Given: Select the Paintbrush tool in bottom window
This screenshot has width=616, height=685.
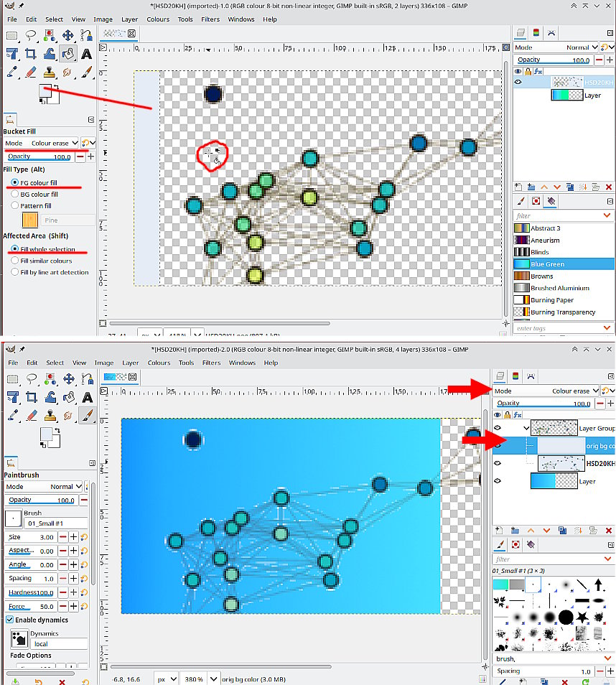Looking at the screenshot, I should (x=88, y=416).
